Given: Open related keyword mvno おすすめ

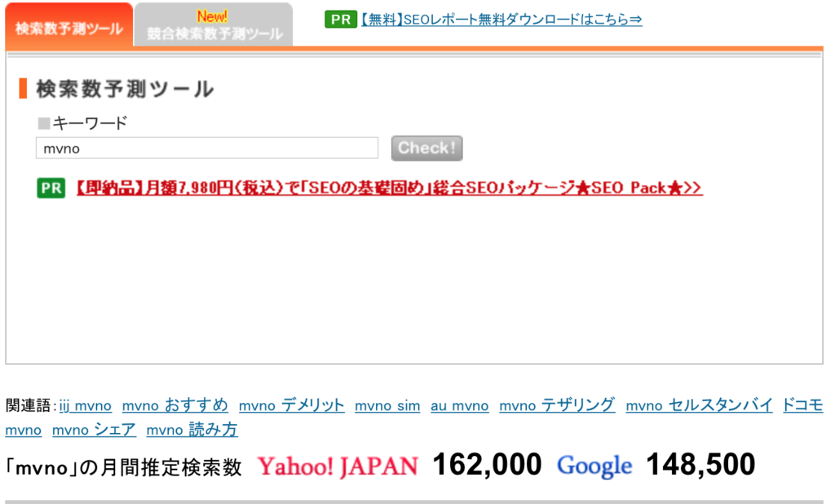Looking at the screenshot, I should tap(175, 406).
